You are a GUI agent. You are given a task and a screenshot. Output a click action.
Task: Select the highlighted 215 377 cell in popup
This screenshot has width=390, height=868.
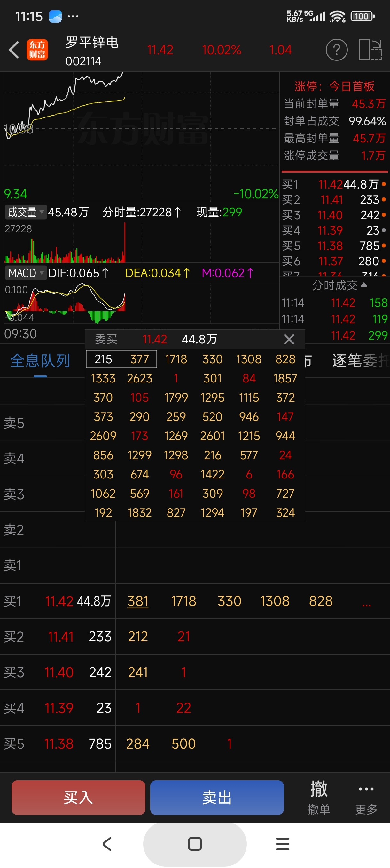click(x=121, y=359)
